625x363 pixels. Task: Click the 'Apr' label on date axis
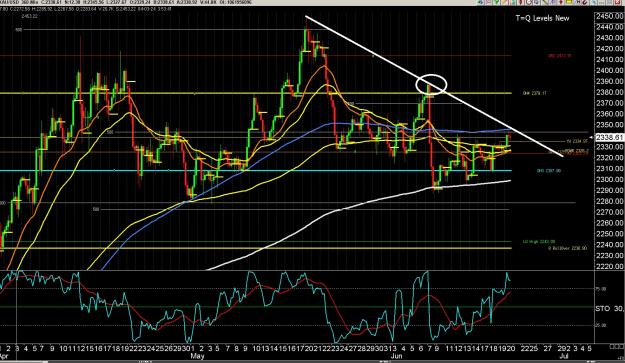point(4,355)
